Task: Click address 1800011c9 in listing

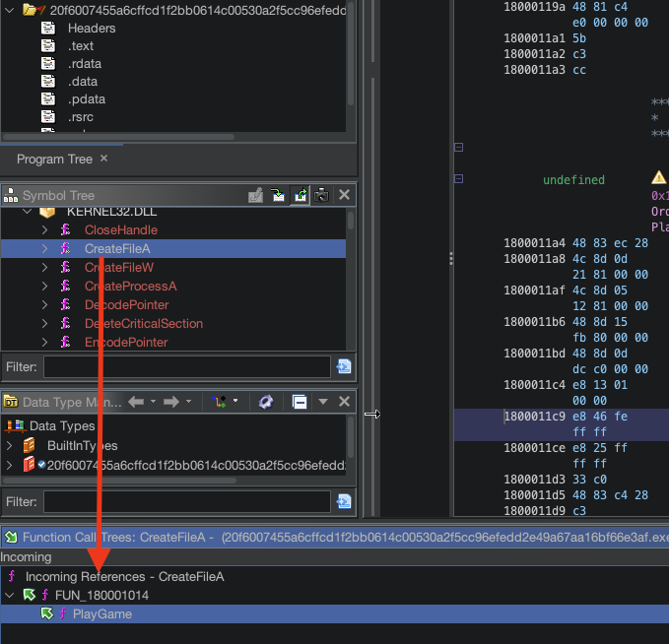Action: [x=535, y=417]
